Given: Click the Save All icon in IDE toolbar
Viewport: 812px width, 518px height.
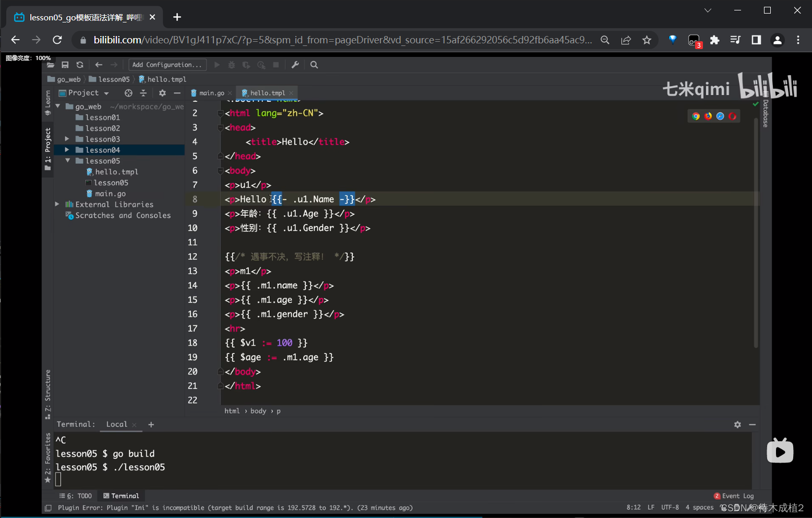Looking at the screenshot, I should [65, 65].
